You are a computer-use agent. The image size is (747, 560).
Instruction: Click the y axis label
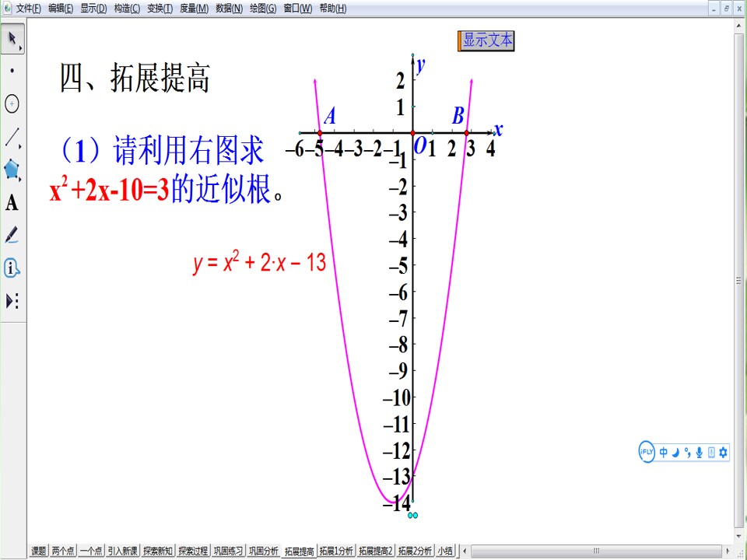tap(420, 65)
